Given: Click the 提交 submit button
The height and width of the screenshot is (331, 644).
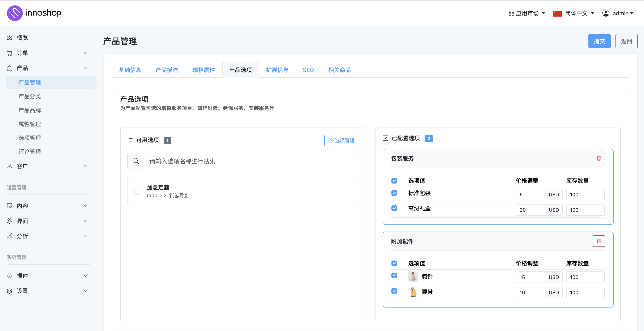Looking at the screenshot, I should pyautogui.click(x=599, y=41).
